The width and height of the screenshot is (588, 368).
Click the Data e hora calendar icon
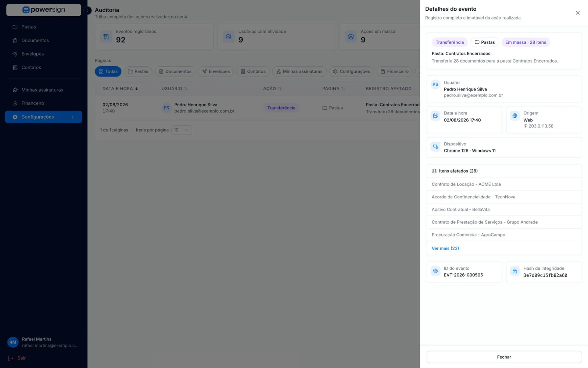pyautogui.click(x=435, y=116)
